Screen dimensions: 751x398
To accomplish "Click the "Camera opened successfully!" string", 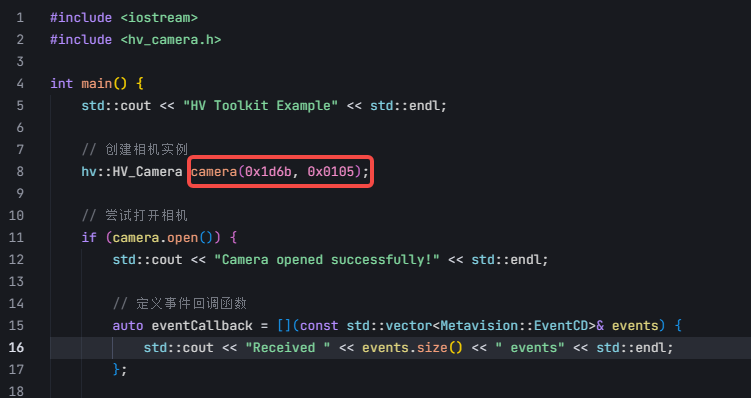I will 327,260.
